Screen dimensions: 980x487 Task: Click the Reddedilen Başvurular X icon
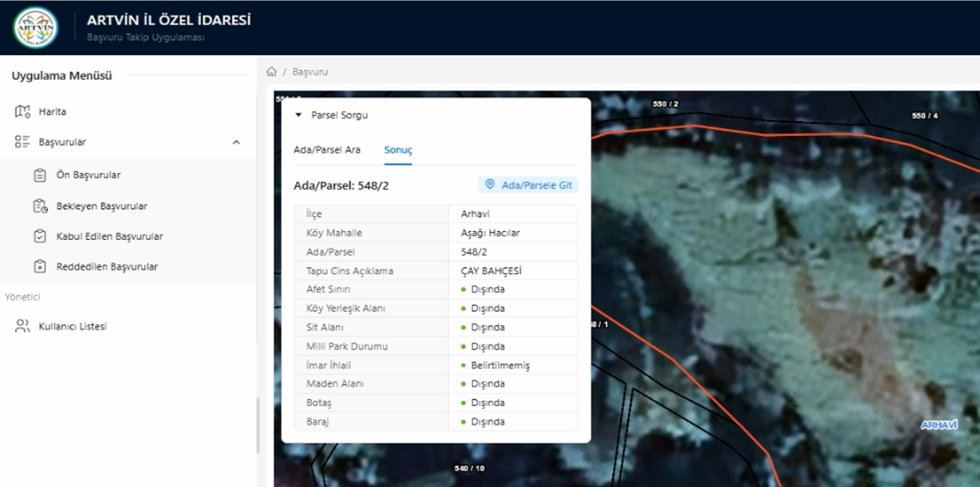(40, 267)
